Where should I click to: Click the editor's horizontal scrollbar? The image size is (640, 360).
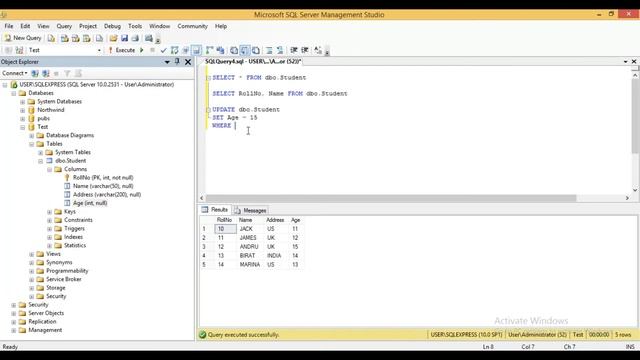tap(391, 198)
